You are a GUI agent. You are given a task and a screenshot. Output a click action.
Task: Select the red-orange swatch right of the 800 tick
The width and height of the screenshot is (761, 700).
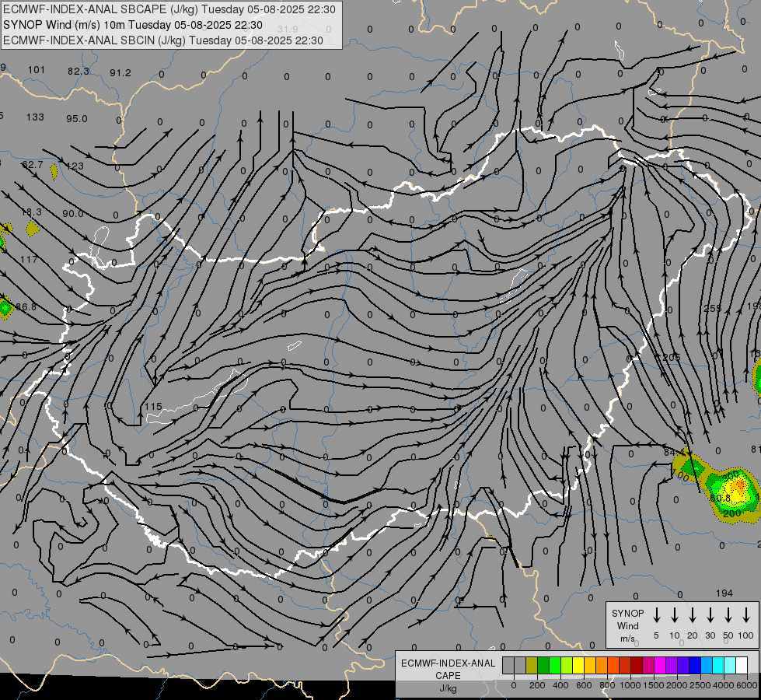(613, 666)
